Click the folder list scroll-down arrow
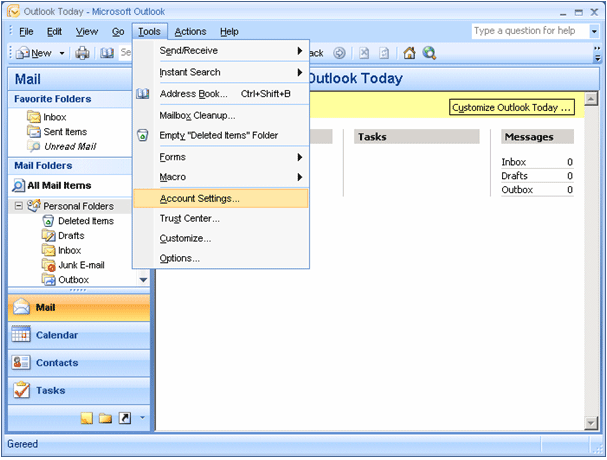Screen dimensions: 607x460 coord(143,280)
